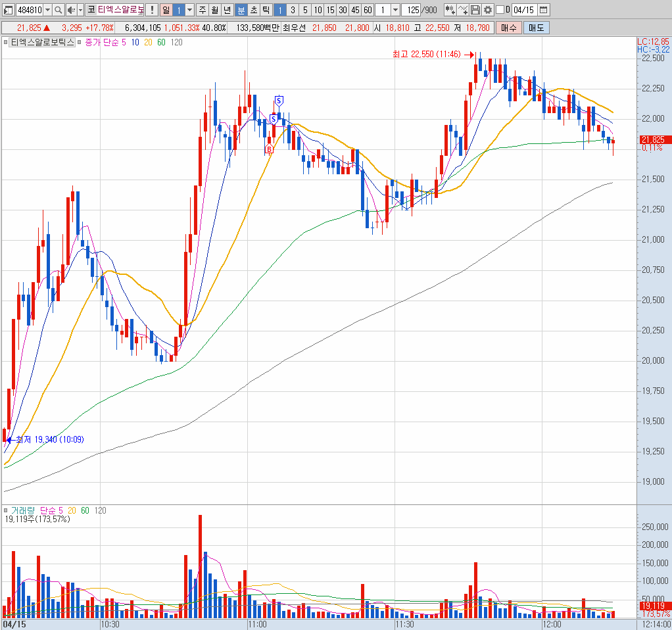
Task: Click the panel layout icon at top-left
Action: tap(7, 10)
